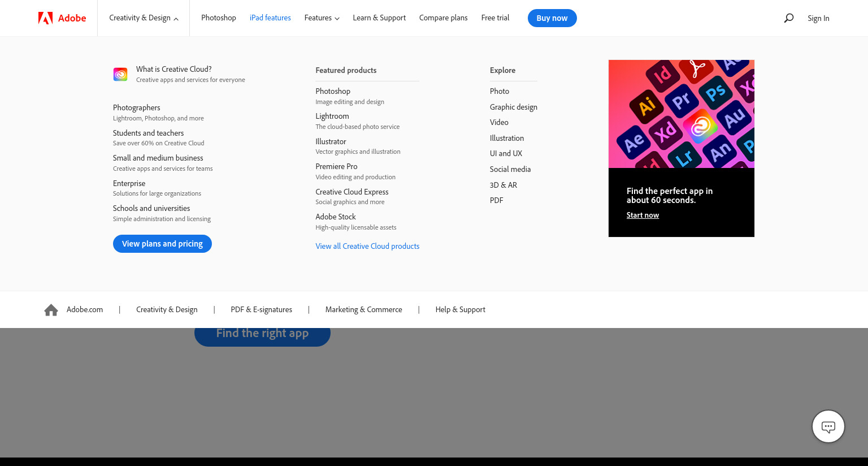Open the Photoshop nav item
Screen dimensions: 868x466
click(x=219, y=18)
